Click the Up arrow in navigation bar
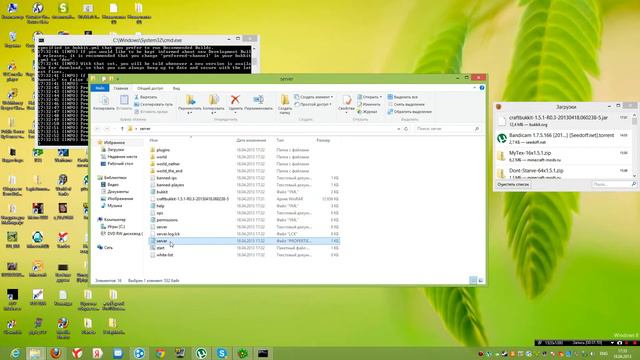 tap(122, 129)
